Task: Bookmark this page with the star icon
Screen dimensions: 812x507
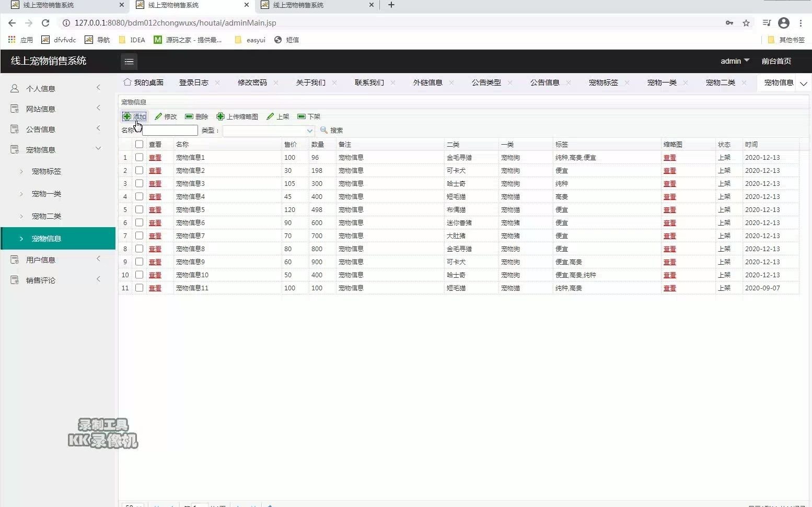Action: [746, 23]
